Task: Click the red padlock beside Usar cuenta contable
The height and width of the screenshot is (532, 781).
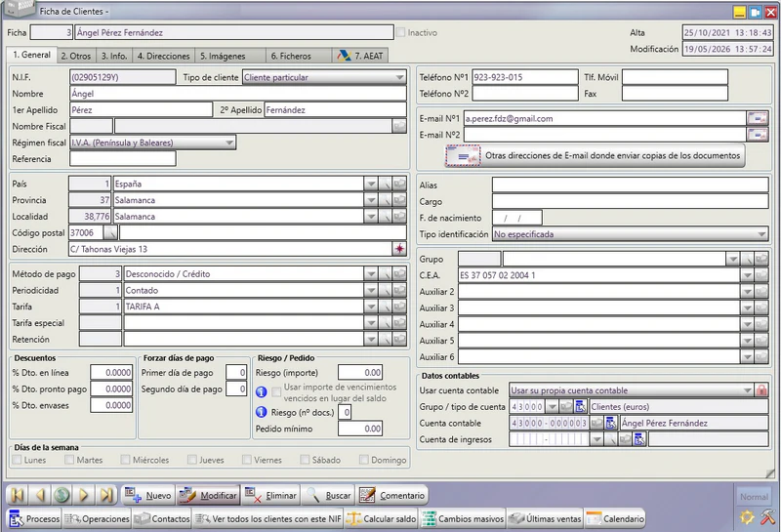Action: click(x=761, y=390)
